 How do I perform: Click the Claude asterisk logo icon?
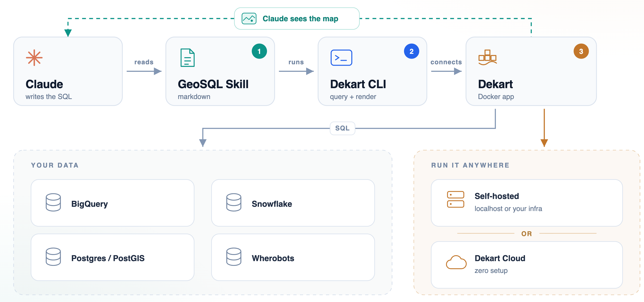tap(34, 58)
